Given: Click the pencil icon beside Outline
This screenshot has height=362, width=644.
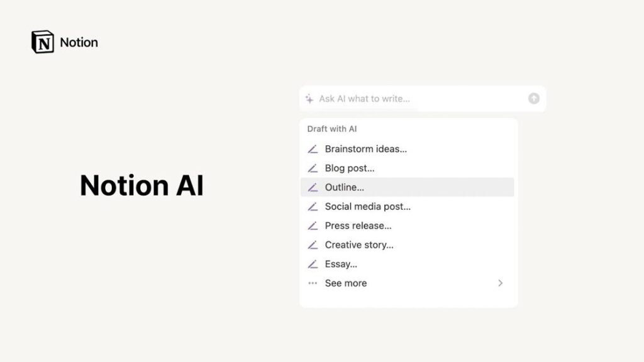Looking at the screenshot, I should click(x=313, y=187).
